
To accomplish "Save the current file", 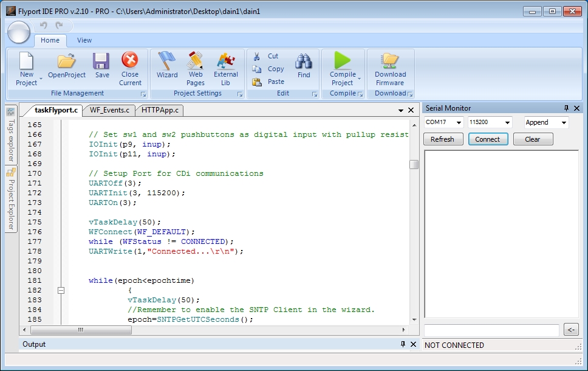I will coord(102,65).
